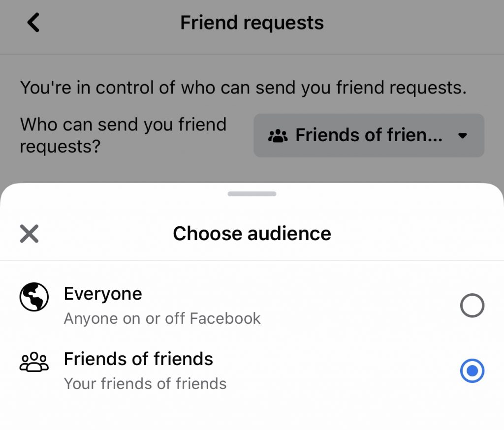Viewport: 504px width, 430px height.
Task: Click the people icon inside the audience dropdown
Action: pyautogui.click(x=278, y=136)
